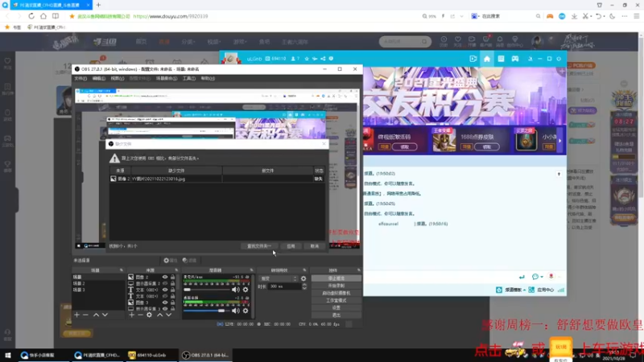The width and height of the screenshot is (644, 362).
Task: Open the 渐变 scene transition dropdown
Action: [x=279, y=278]
